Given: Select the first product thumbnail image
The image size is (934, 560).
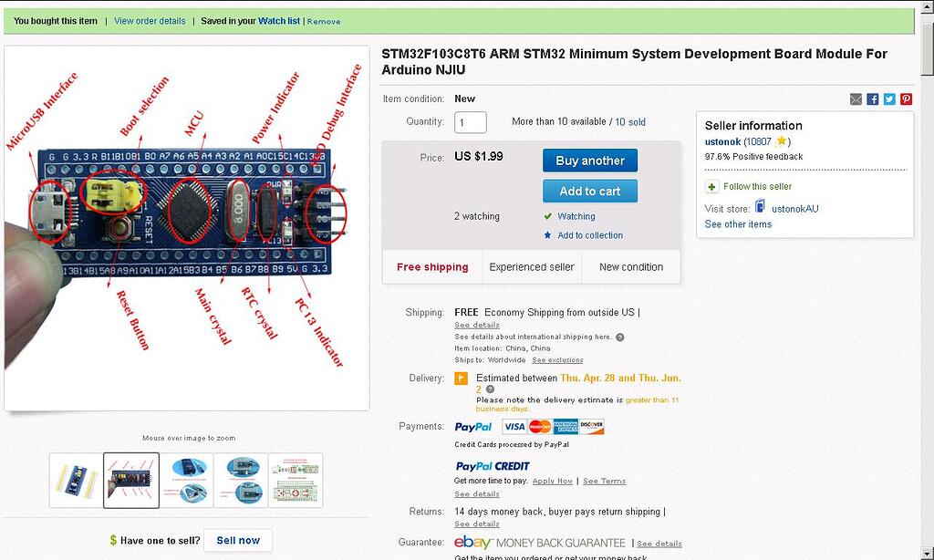Looking at the screenshot, I should point(77,480).
